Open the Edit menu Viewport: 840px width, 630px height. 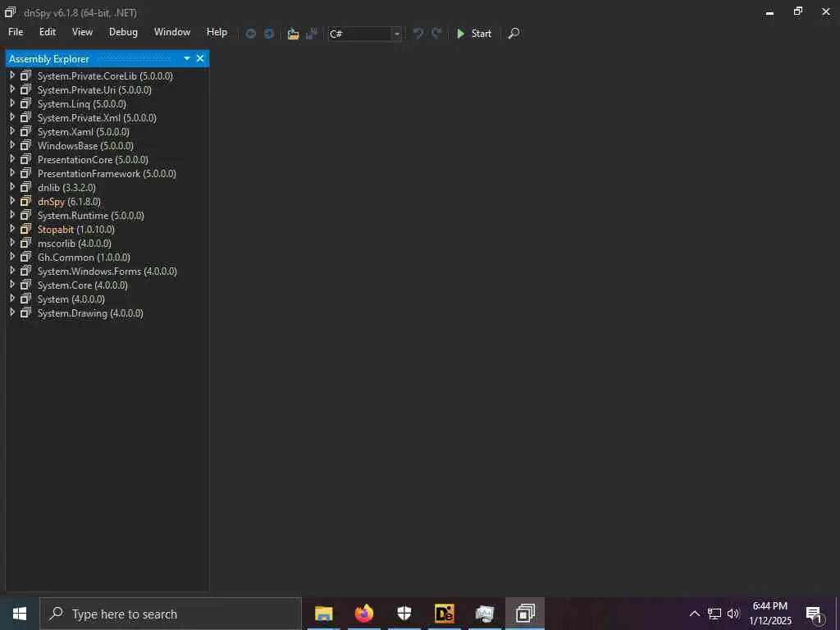[47, 32]
